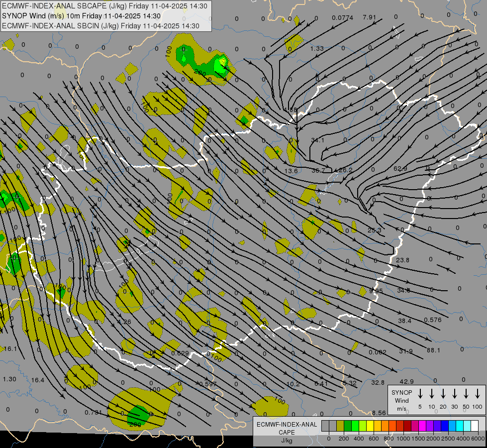Pick the olive swatch in CAPE scale
The image size is (487, 448).
click(x=340, y=426)
